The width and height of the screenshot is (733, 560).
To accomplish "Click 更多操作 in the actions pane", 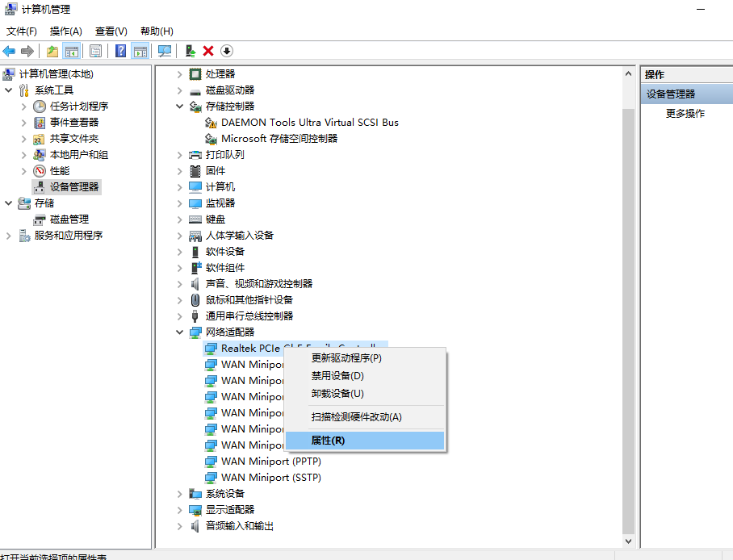I will point(685,114).
